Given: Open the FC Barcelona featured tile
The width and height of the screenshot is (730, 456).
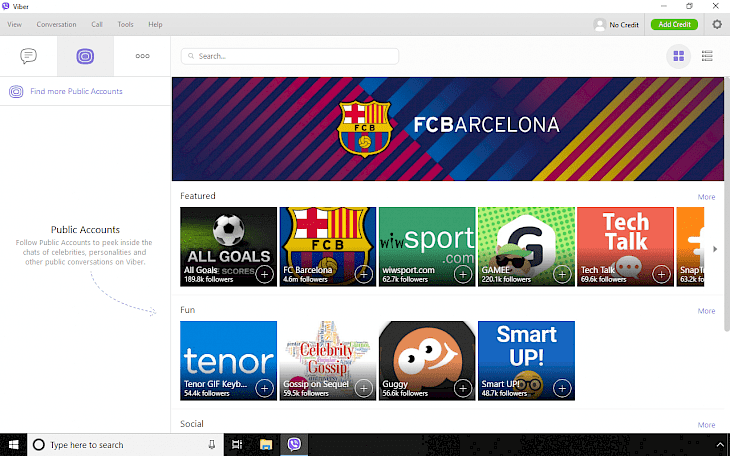Looking at the screenshot, I should (x=328, y=247).
